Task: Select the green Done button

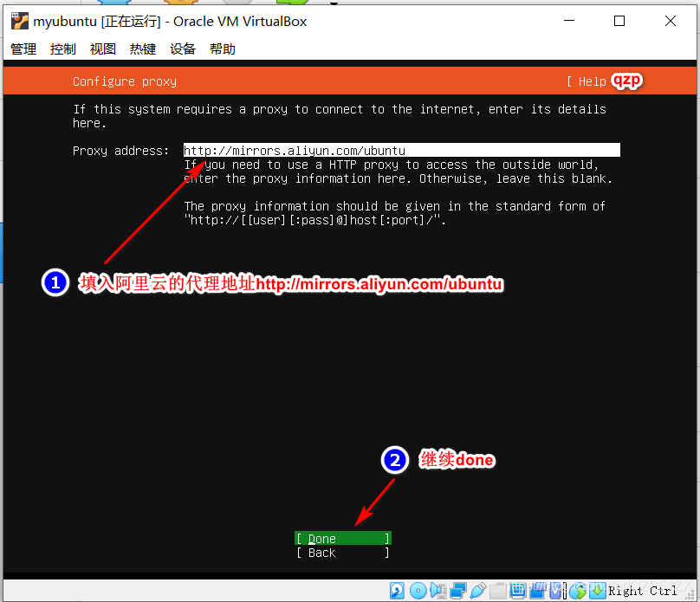Action: (x=343, y=539)
